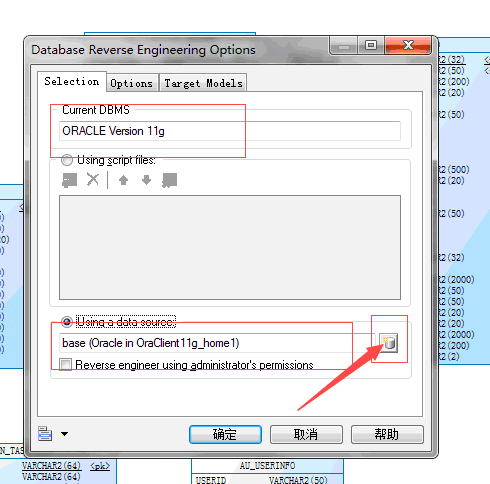Viewport: 490px width, 484px height.
Task: Click the 取消 cancel button
Action: pyautogui.click(x=306, y=434)
